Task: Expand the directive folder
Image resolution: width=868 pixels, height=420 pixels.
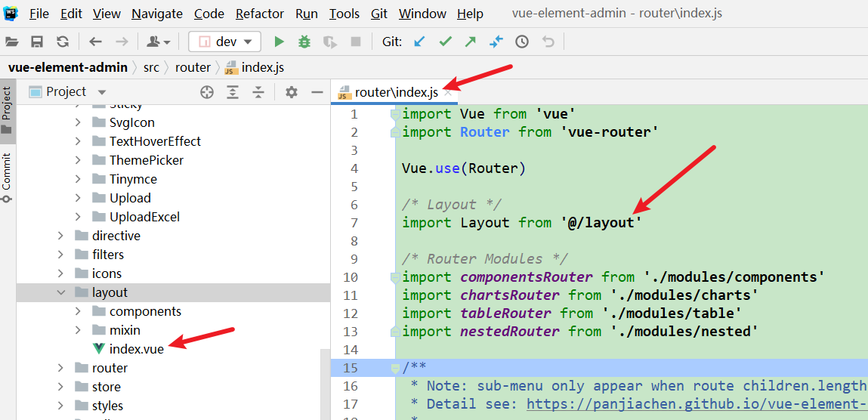Action: (61, 236)
